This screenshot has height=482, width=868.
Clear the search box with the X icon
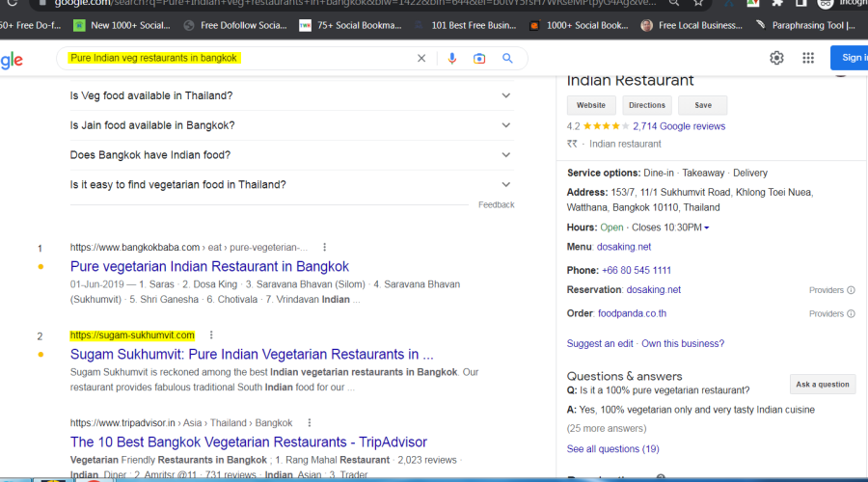pos(421,59)
